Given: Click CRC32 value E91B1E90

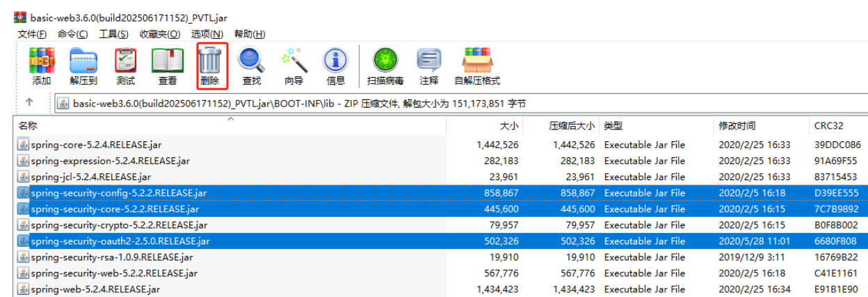Looking at the screenshot, I should (835, 289).
